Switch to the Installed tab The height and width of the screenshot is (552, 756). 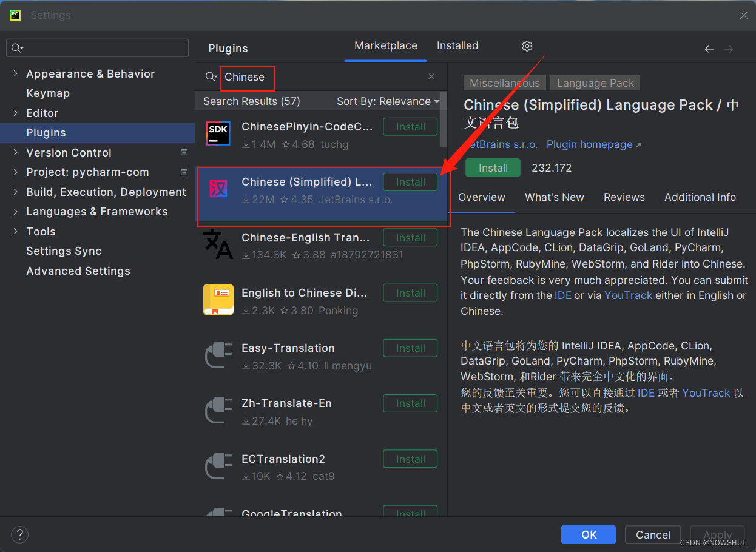pos(457,46)
